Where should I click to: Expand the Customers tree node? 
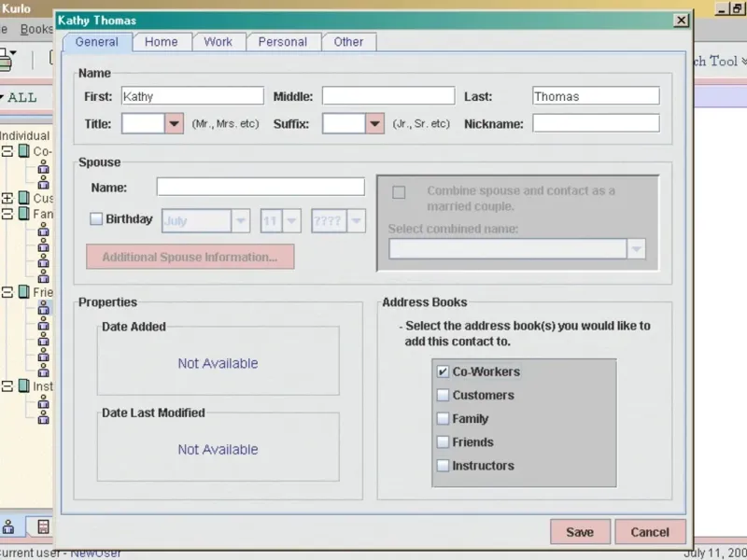[7, 198]
